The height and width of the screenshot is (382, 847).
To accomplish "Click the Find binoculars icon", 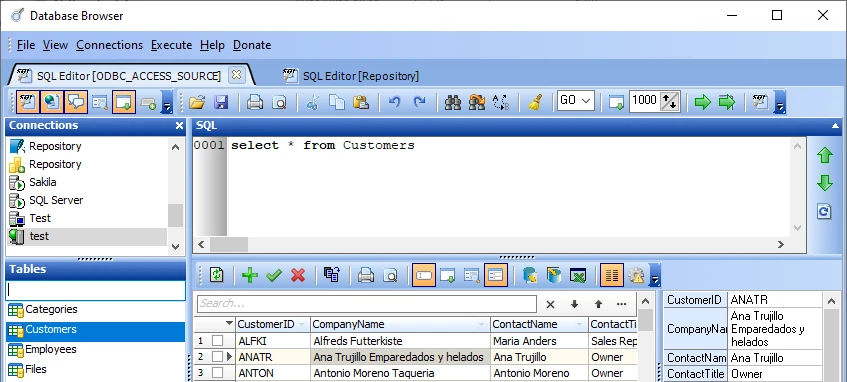I will coord(453,102).
